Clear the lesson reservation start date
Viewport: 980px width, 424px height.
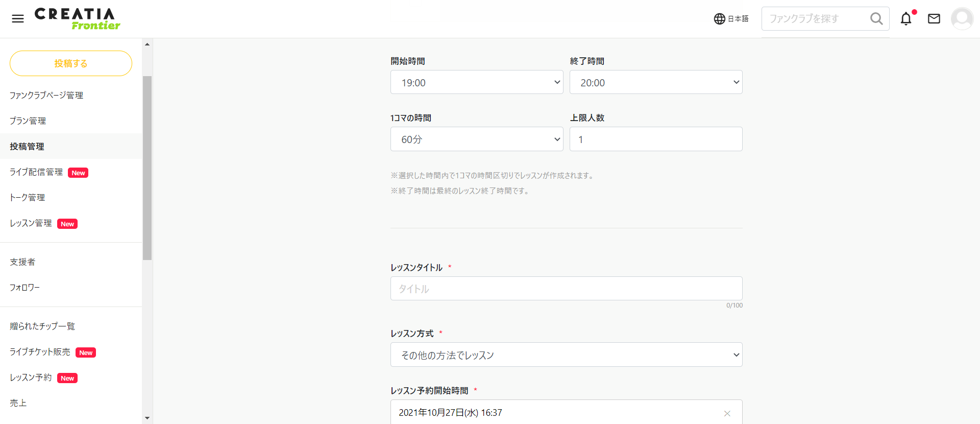tap(727, 413)
